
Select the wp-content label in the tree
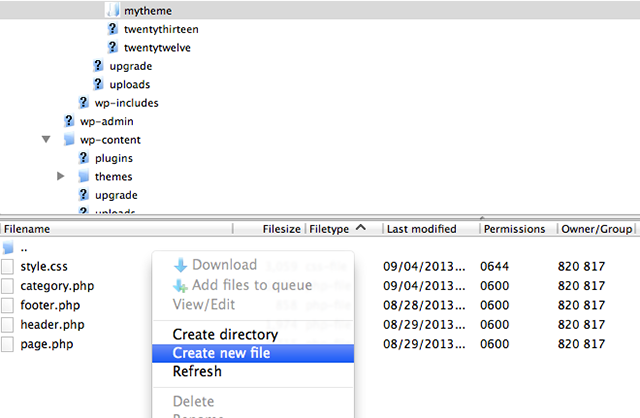[110, 140]
